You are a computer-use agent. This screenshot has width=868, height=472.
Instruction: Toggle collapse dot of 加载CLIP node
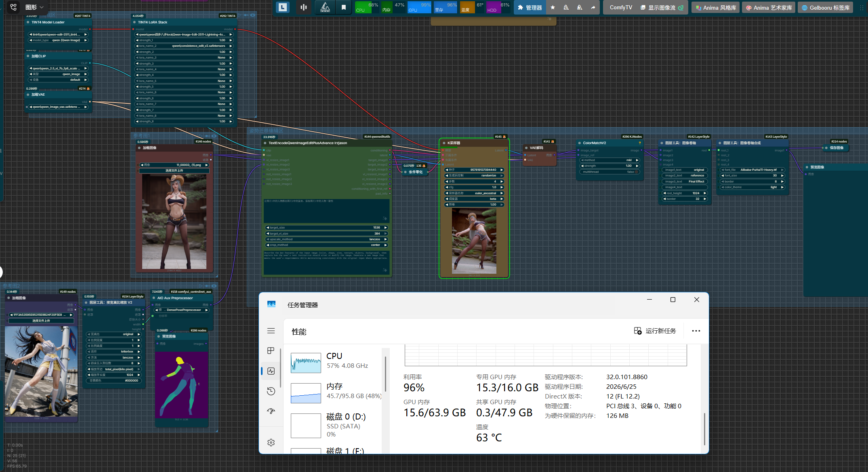(28, 56)
